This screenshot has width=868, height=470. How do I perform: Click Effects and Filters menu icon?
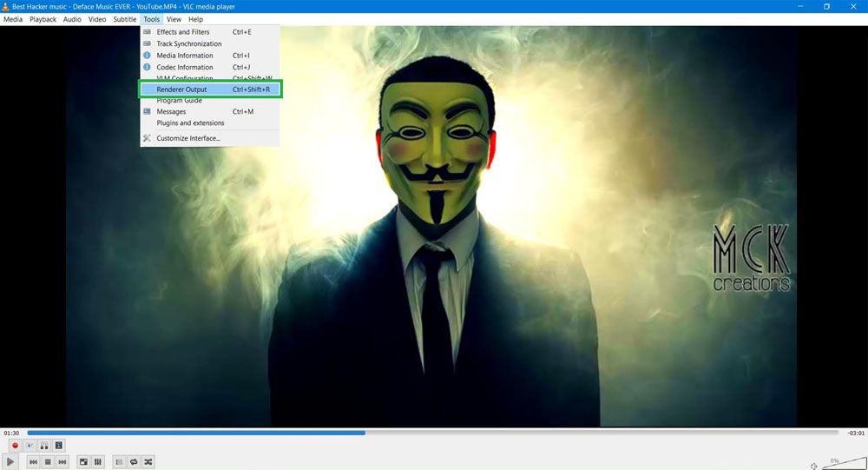pyautogui.click(x=147, y=32)
